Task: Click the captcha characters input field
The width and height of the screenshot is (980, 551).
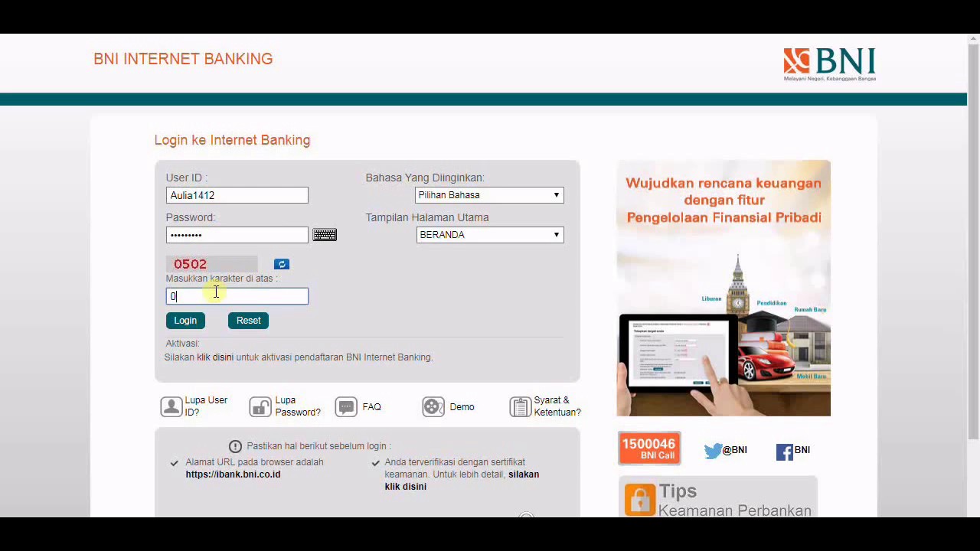Action: [237, 296]
